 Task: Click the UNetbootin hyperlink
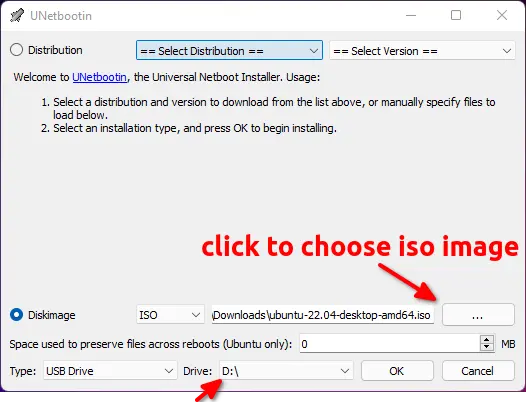tap(100, 77)
